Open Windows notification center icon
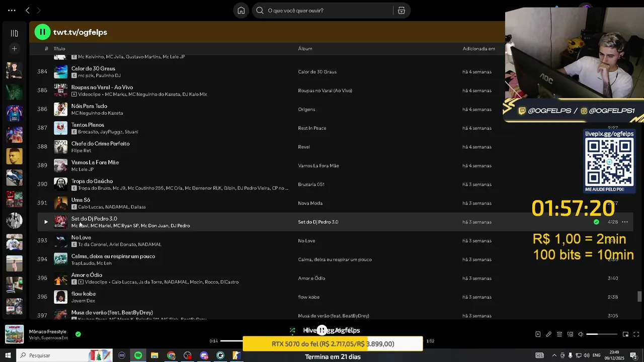 [x=633, y=355]
